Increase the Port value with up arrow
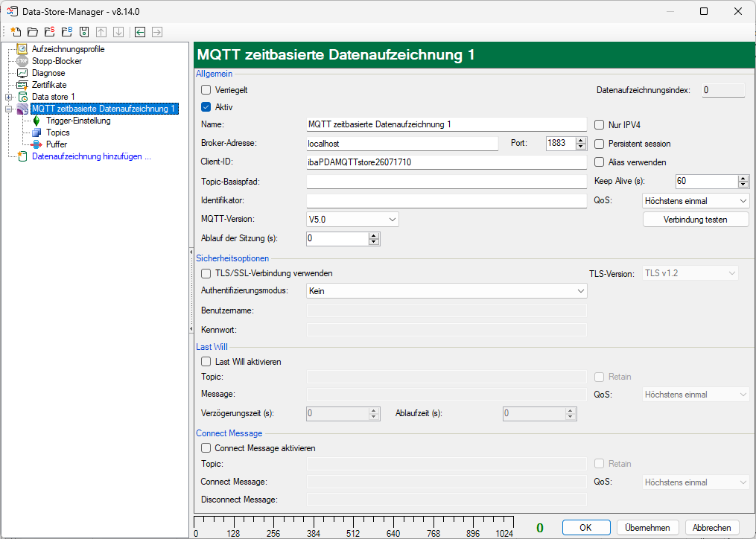Viewport: 756px width, 539px height. (581, 140)
